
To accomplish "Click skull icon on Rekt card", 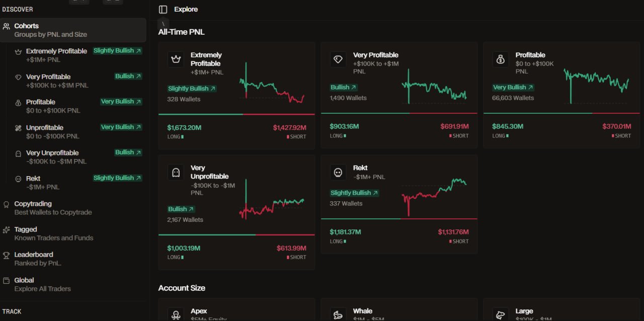I will pyautogui.click(x=338, y=172).
